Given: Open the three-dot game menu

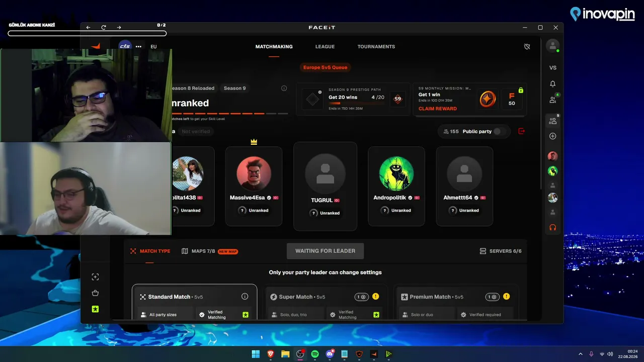Looking at the screenshot, I should coord(138,47).
